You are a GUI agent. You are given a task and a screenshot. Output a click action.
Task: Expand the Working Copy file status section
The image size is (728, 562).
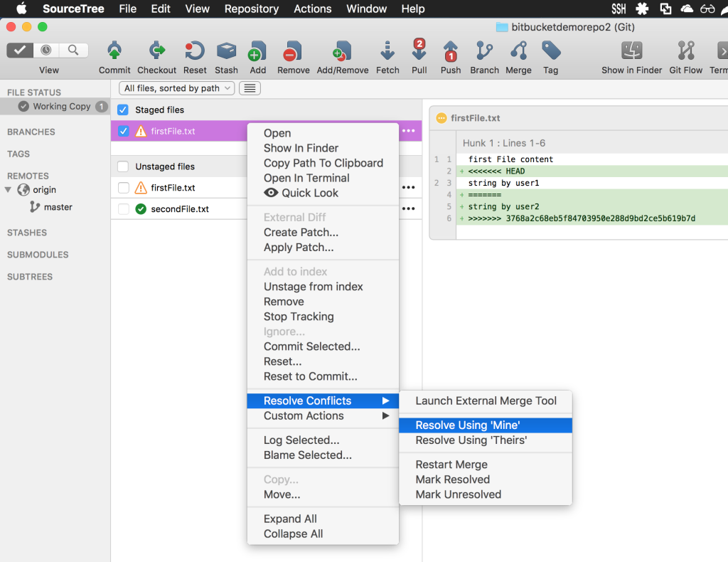[x=55, y=106]
